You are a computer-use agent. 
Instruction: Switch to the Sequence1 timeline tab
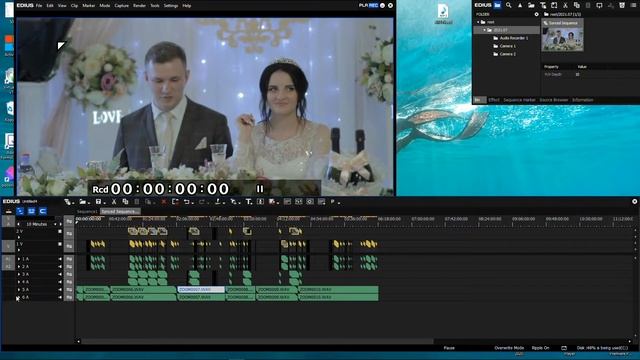(x=87, y=211)
